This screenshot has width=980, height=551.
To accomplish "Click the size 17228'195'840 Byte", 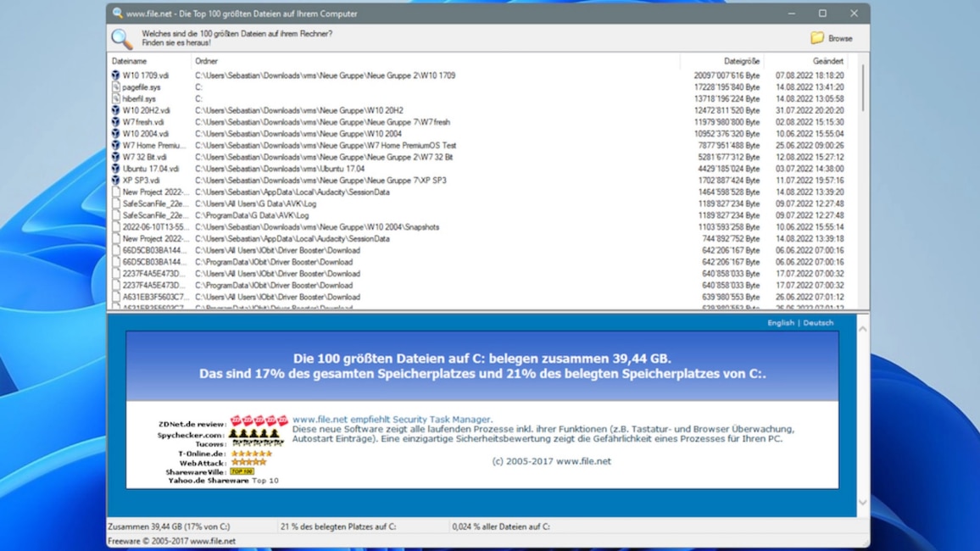I will [x=727, y=86].
